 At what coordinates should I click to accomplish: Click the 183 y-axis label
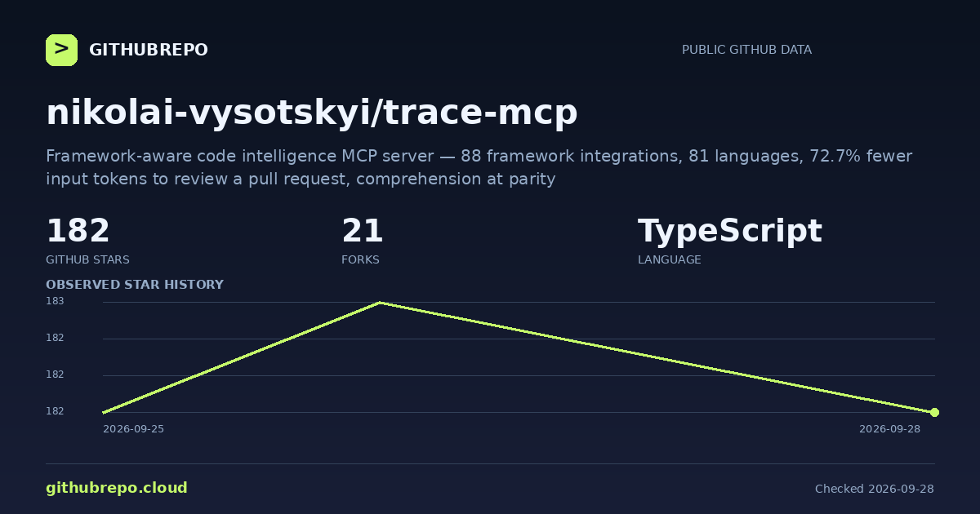[55, 301]
